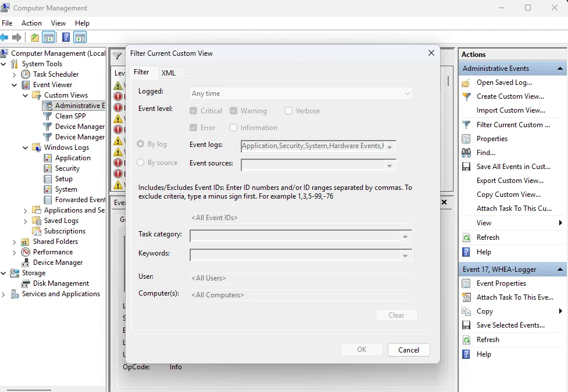Select Security under Windows Logs
Image resolution: width=568 pixels, height=392 pixels.
point(67,168)
